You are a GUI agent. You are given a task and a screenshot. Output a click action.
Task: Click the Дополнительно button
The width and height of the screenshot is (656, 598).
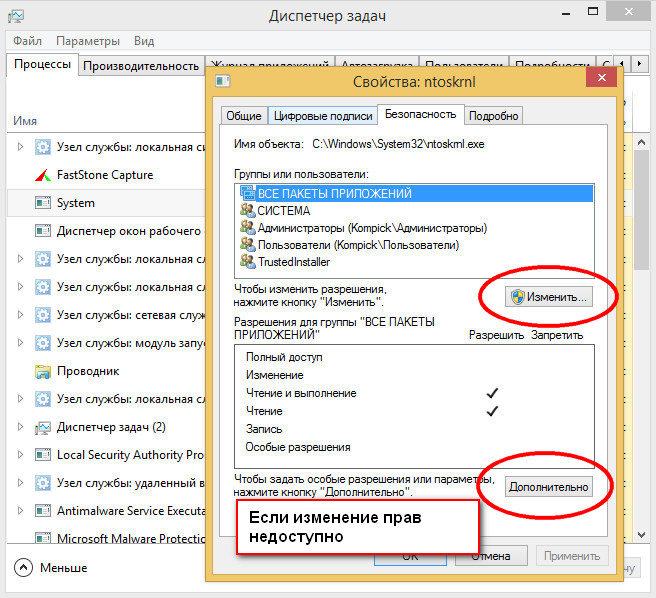click(548, 487)
